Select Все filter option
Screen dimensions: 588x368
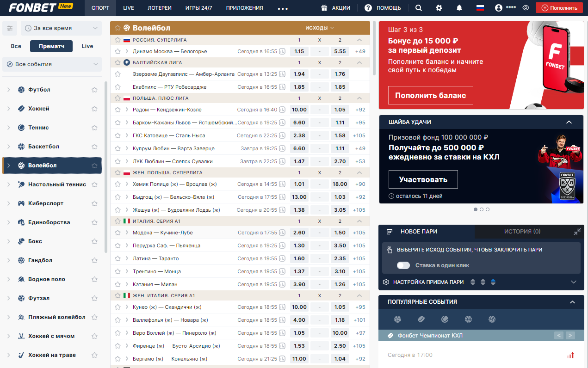(16, 46)
